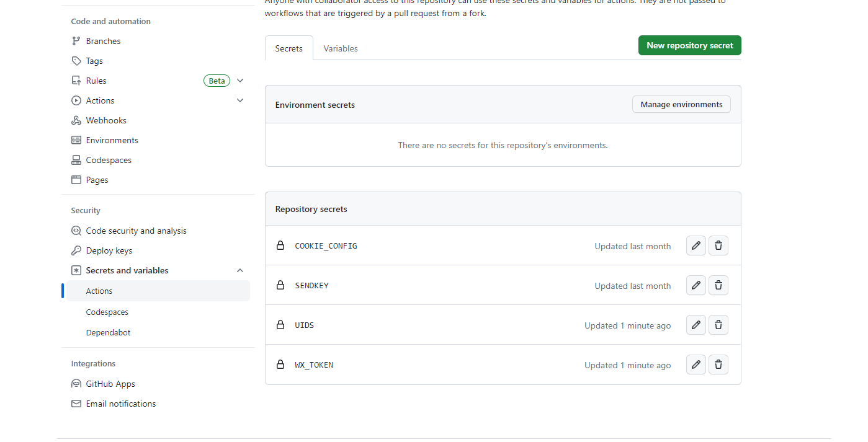This screenshot has width=868, height=442.
Task: Expand the Rules section chevron
Action: coord(240,81)
